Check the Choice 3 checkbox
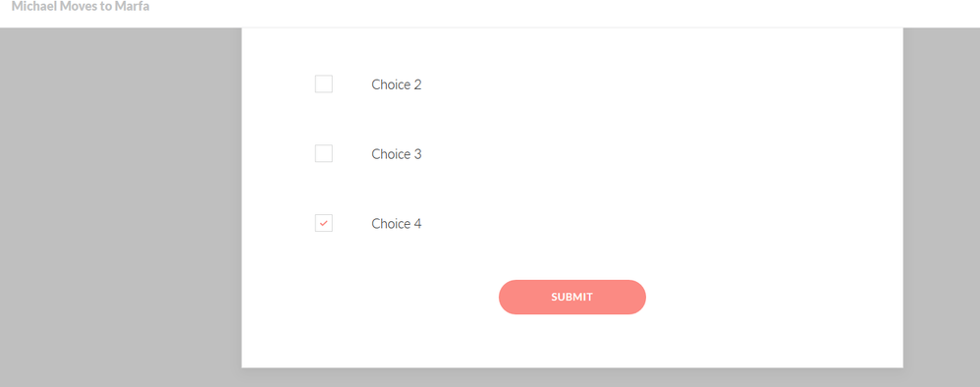Viewport: 980px width, 387px height. (x=324, y=153)
